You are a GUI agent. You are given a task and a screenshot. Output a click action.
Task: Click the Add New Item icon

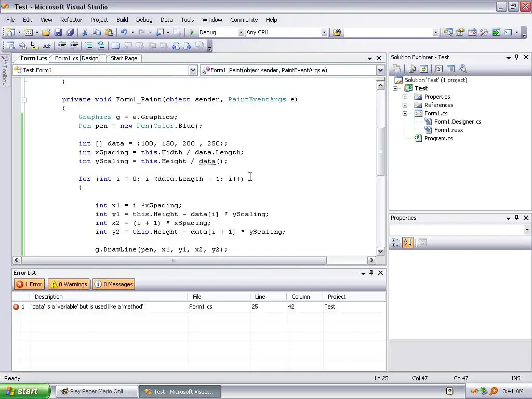29,32
